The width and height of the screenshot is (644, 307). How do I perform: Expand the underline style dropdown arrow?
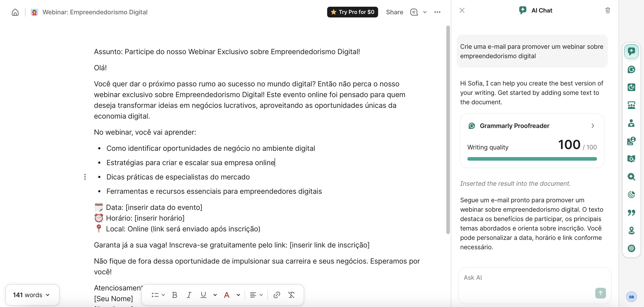215,295
